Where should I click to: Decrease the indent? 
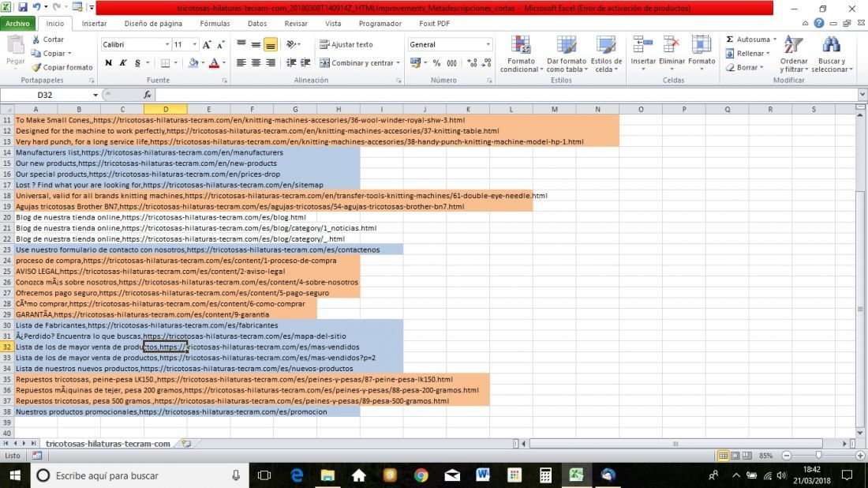point(291,62)
